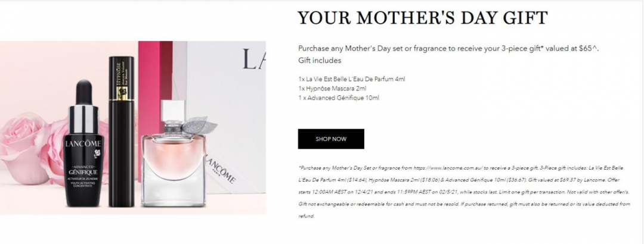Click the La Vie Est Belle 4ml list line
Viewport: 644px width, 244px height.
click(352, 79)
